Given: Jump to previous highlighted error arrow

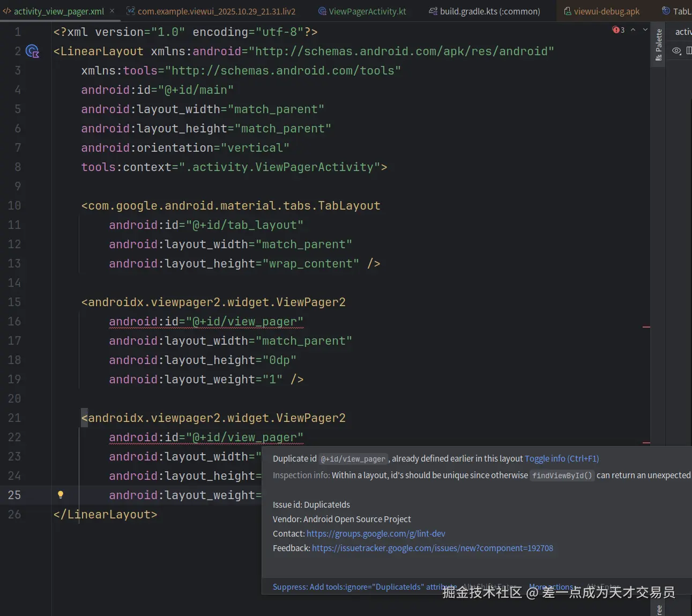Looking at the screenshot, I should coord(633,30).
